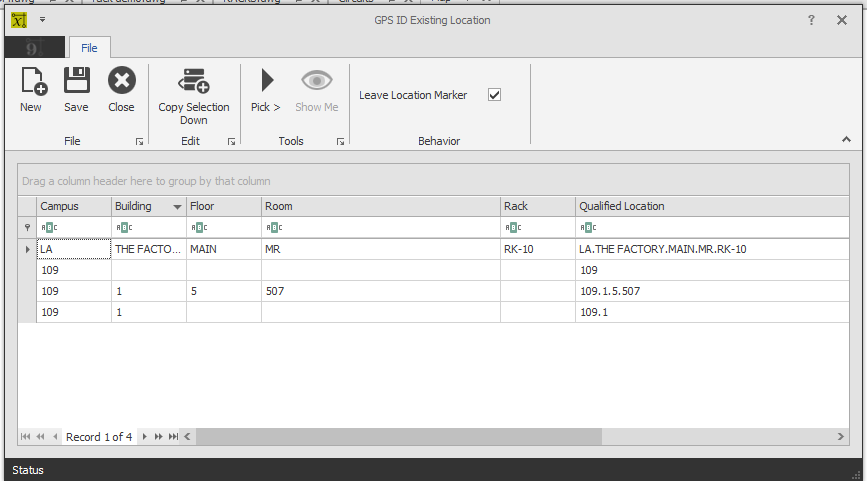Click Building filter row condition icon
The height and width of the screenshot is (481, 867).
(x=124, y=227)
